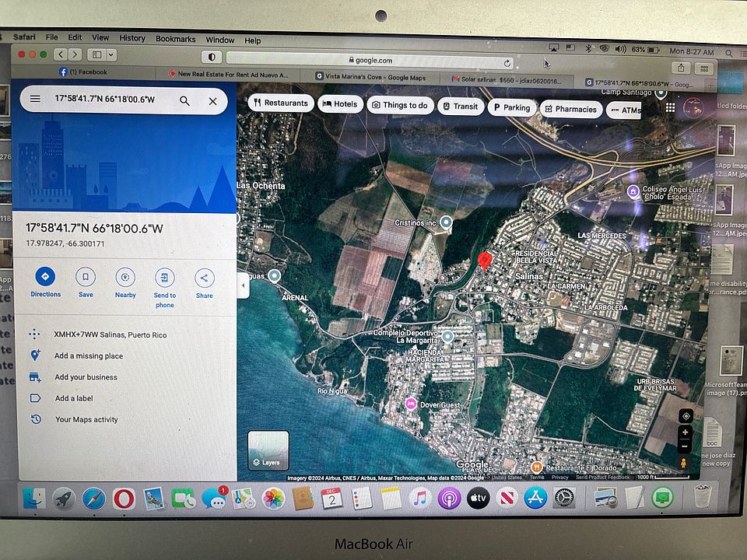Share this location
Image resolution: width=747 pixels, height=560 pixels.
point(205,284)
